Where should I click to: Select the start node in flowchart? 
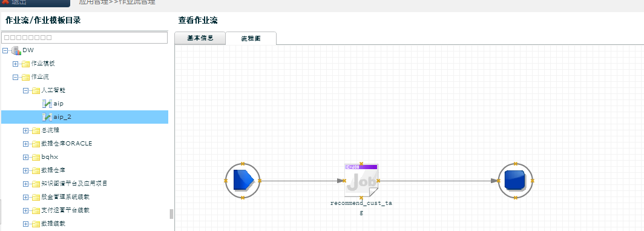click(x=243, y=181)
